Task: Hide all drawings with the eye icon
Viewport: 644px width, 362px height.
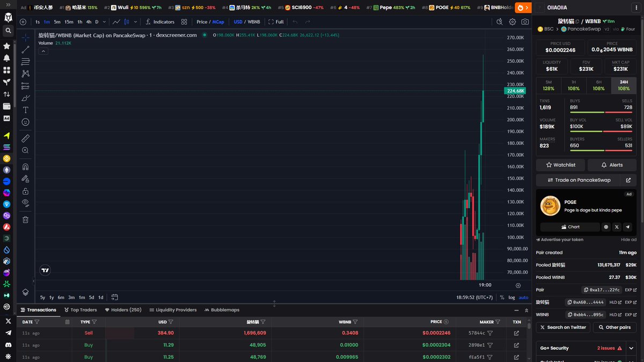Action: 25,203
